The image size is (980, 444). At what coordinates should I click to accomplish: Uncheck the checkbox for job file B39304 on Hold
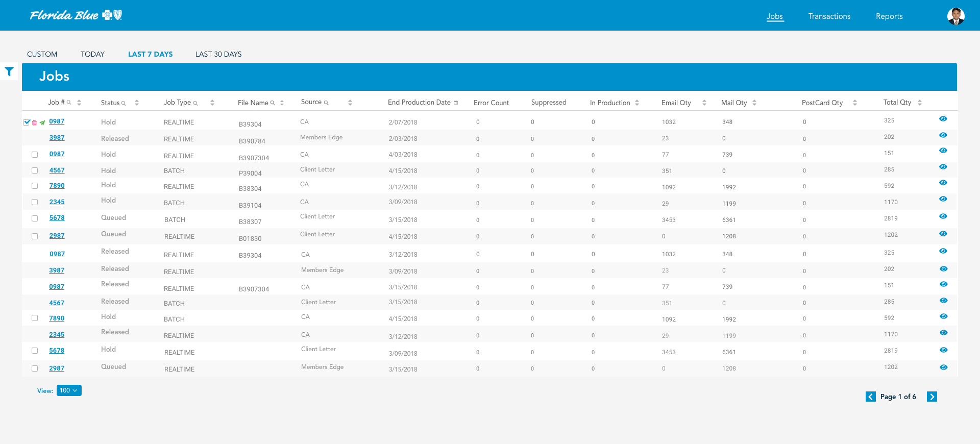tap(27, 122)
